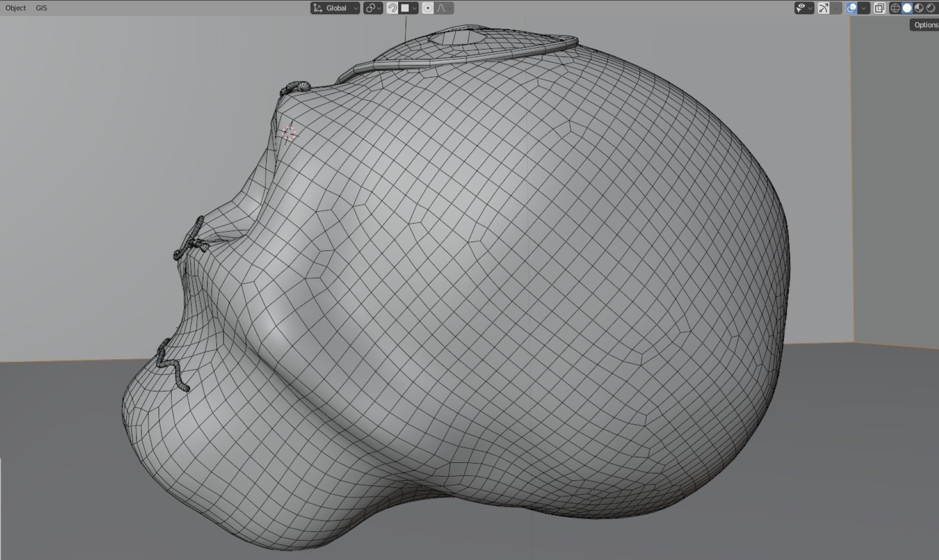Switch to wireframe viewport shading
Image resolution: width=939 pixels, height=560 pixels.
pyautogui.click(x=895, y=8)
